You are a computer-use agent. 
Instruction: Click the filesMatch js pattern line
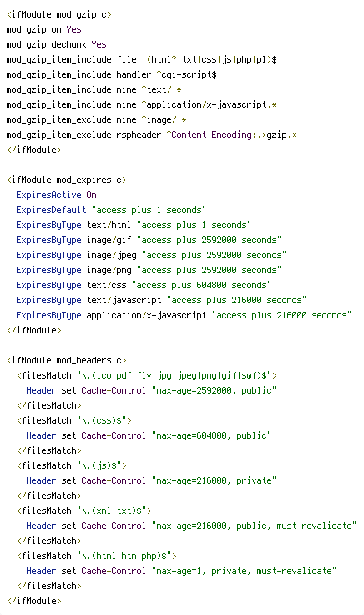[72, 465]
